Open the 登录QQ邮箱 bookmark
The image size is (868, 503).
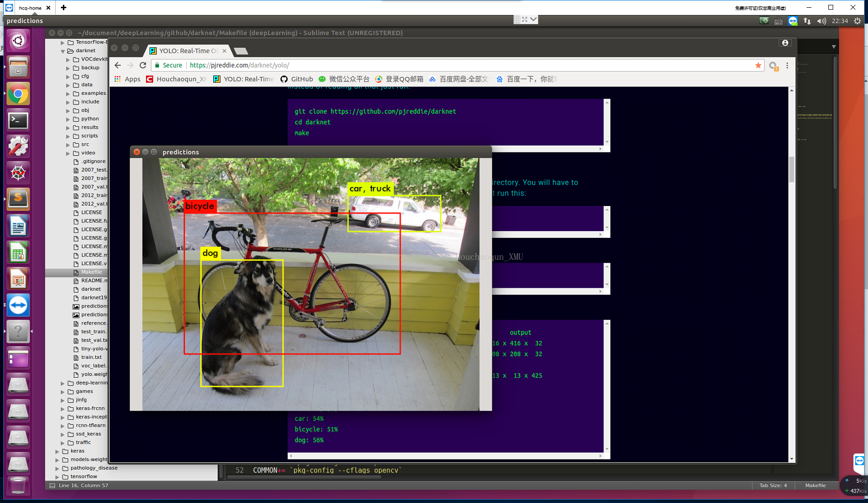click(399, 79)
